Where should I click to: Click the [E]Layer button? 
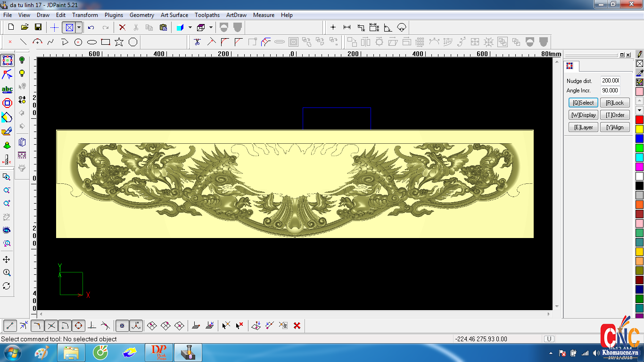pyautogui.click(x=583, y=127)
